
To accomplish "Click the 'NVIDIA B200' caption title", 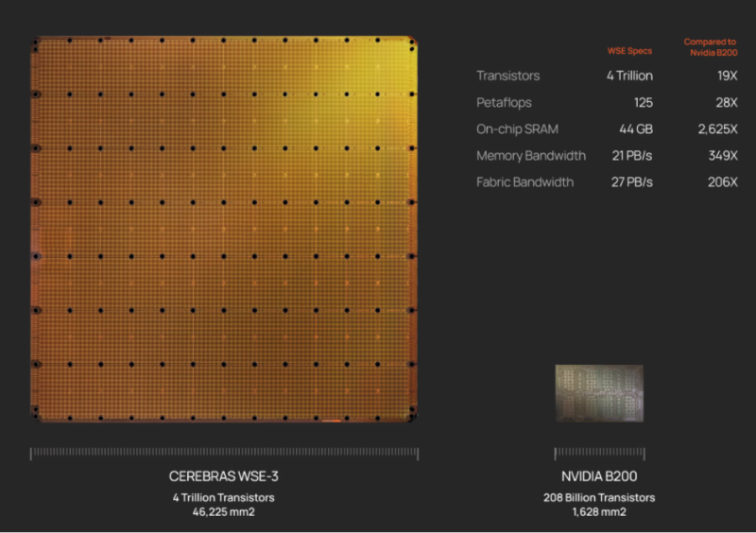I will 599,478.
